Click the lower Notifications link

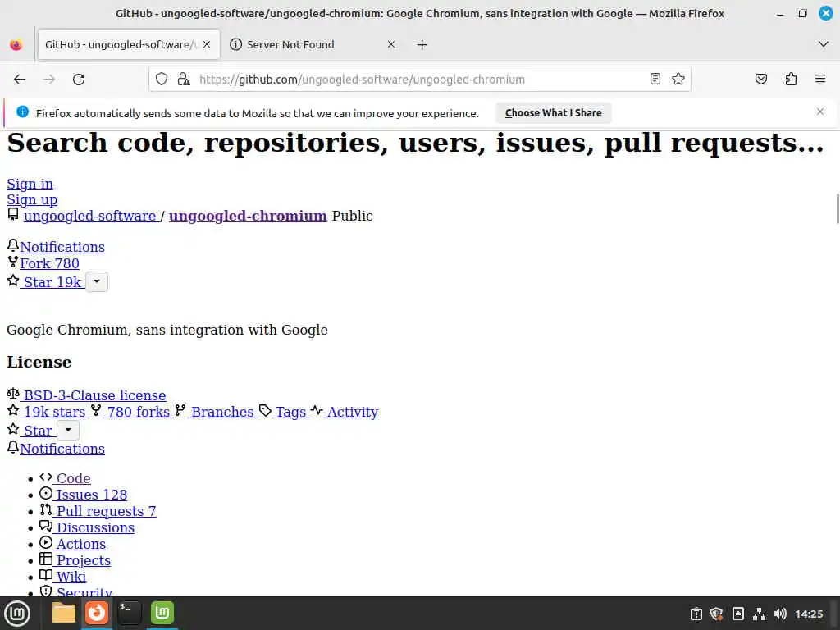coord(62,449)
